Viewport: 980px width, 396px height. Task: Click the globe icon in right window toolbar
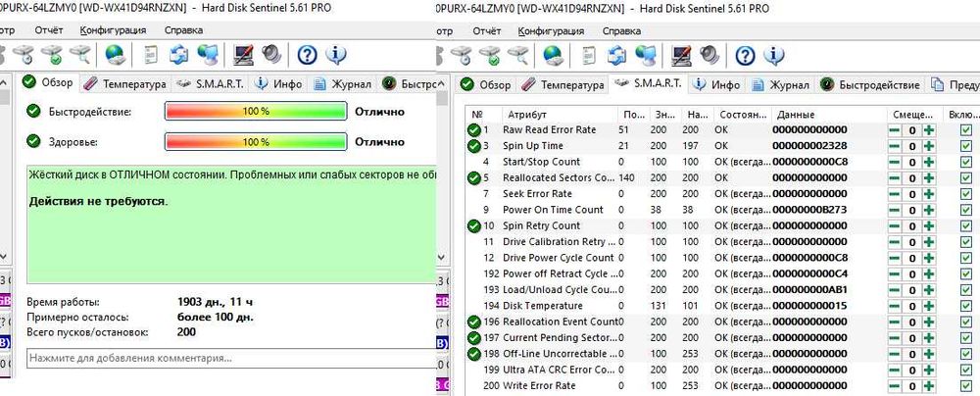coord(553,56)
